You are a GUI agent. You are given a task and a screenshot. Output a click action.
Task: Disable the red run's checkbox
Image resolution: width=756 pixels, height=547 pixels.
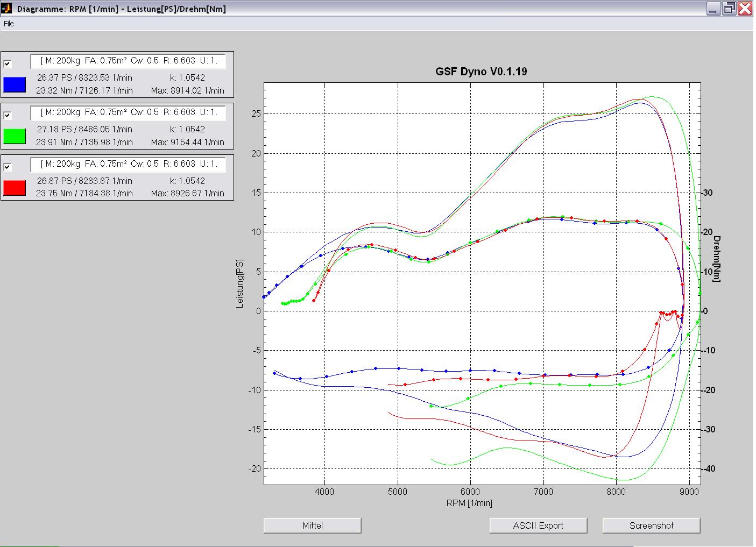click(x=8, y=167)
